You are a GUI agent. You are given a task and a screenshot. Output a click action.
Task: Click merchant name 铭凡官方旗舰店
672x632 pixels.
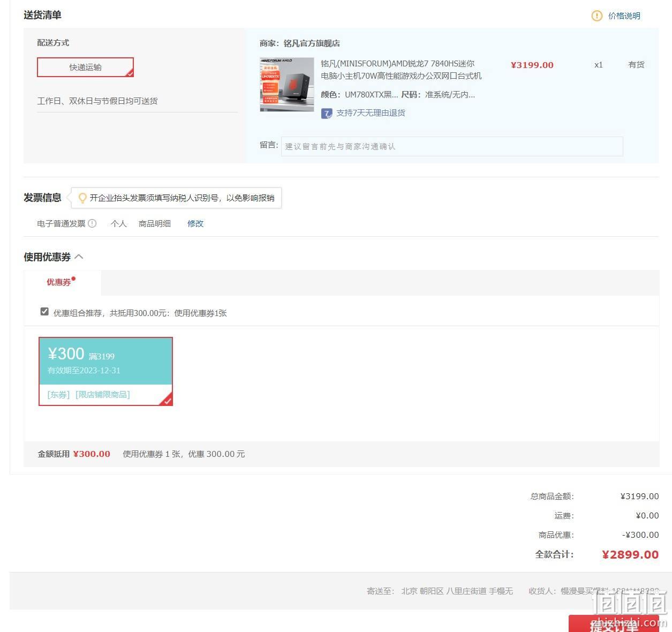pyautogui.click(x=312, y=43)
